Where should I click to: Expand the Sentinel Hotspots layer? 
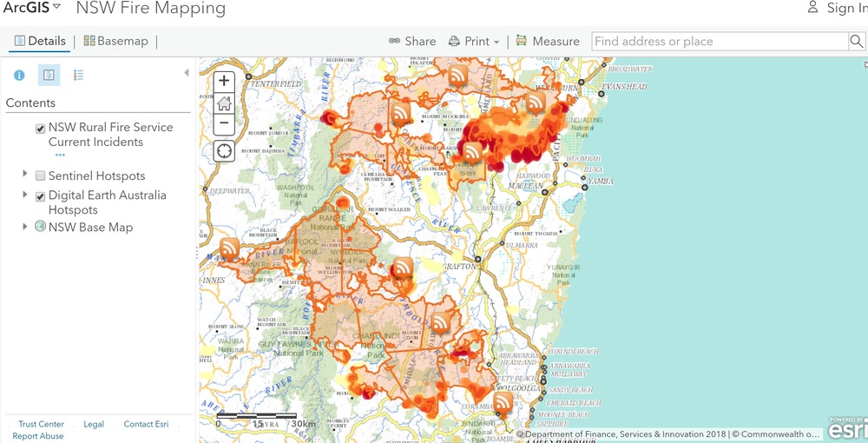coord(25,175)
